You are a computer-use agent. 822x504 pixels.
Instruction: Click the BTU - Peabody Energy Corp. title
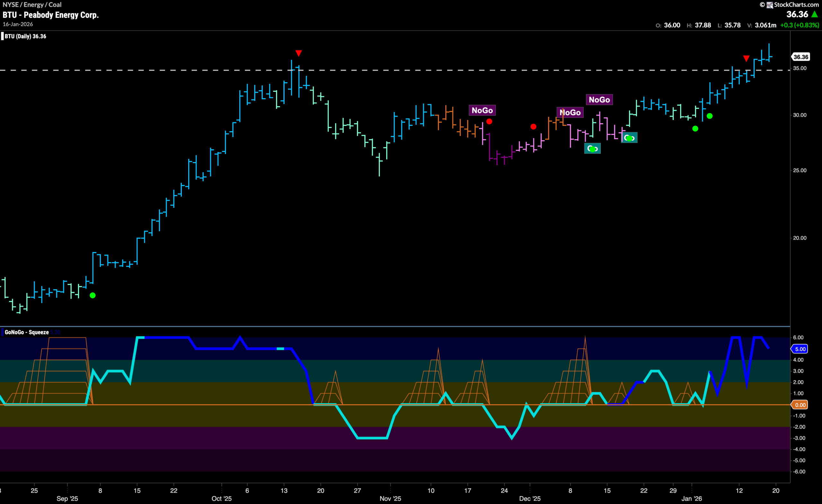click(51, 15)
